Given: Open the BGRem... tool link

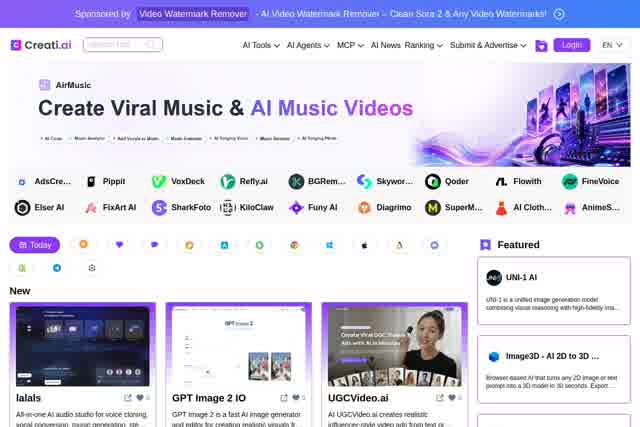Looking at the screenshot, I should (318, 181).
